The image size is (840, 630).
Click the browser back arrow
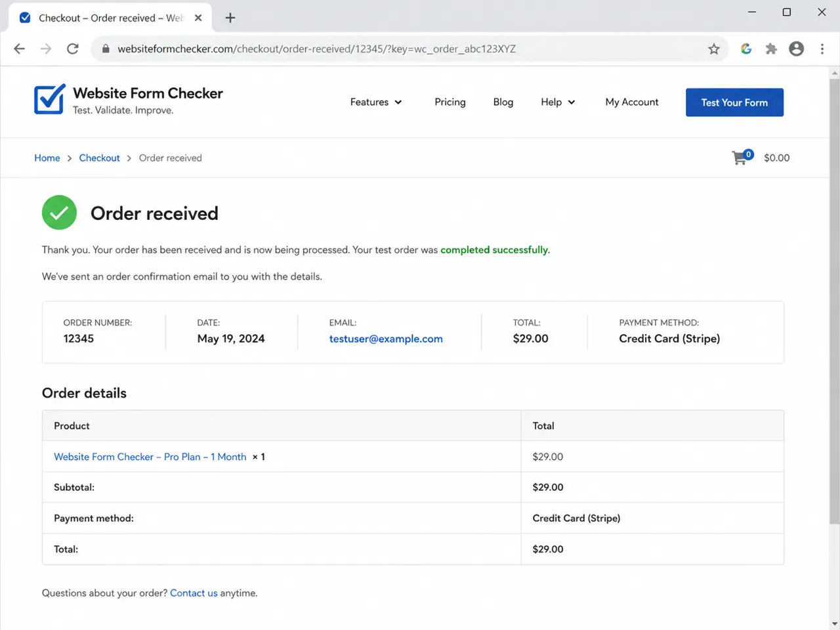click(x=19, y=49)
